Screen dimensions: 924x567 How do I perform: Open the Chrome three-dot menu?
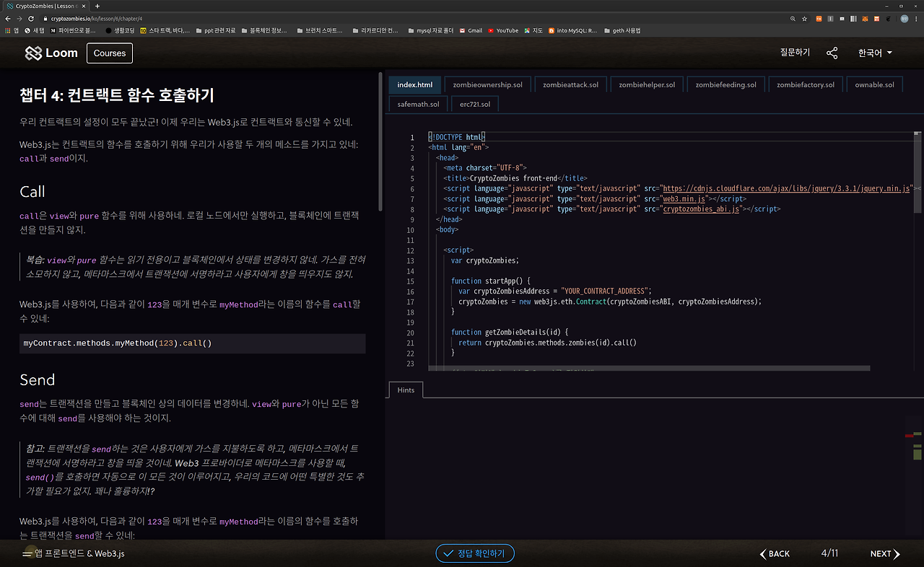click(x=917, y=18)
